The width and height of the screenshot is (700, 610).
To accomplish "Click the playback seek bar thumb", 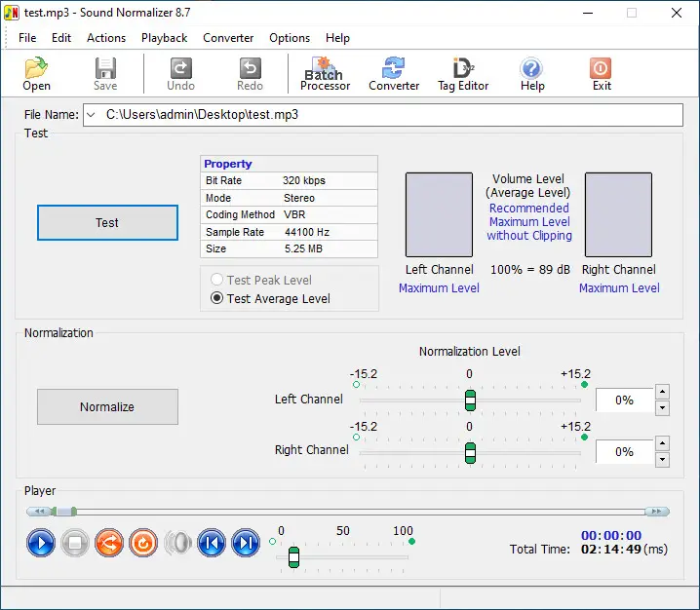I will [63, 512].
